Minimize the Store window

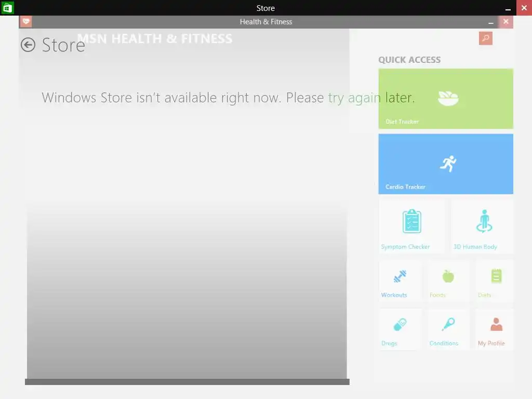click(508, 8)
